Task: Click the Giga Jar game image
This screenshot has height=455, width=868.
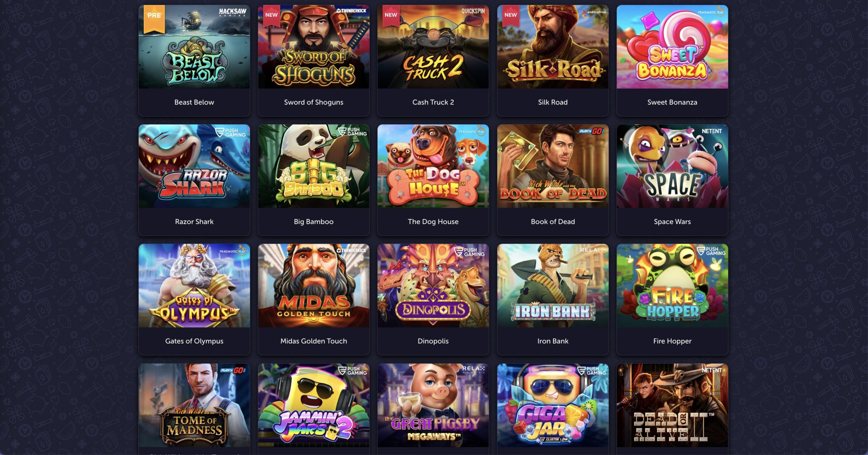Action: [x=553, y=405]
